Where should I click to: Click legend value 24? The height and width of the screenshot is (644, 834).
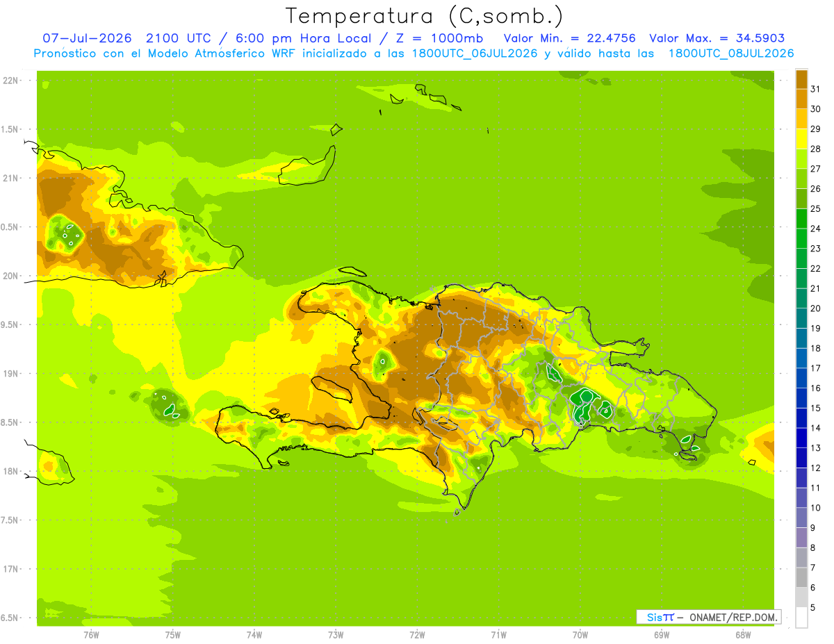[x=815, y=229]
